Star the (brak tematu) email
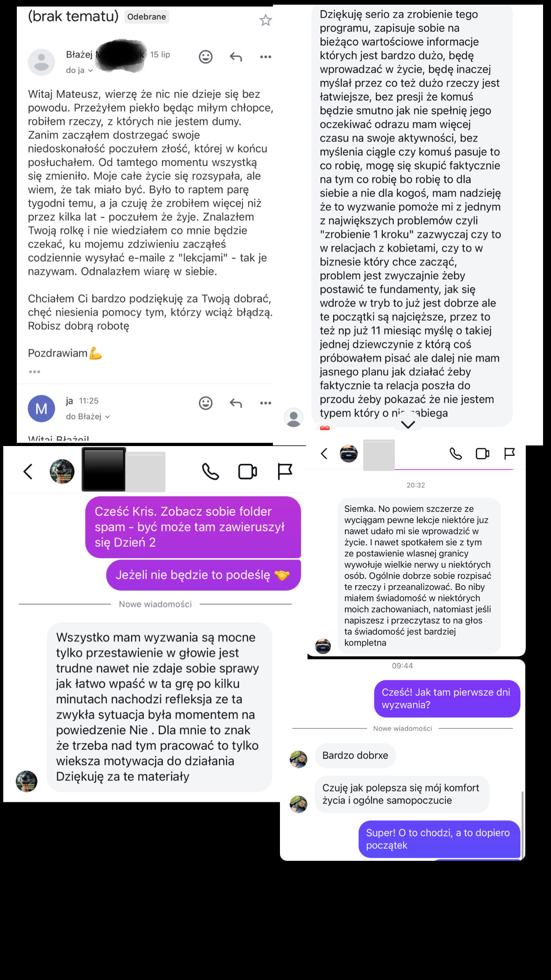This screenshot has height=980, width=551. (x=265, y=20)
